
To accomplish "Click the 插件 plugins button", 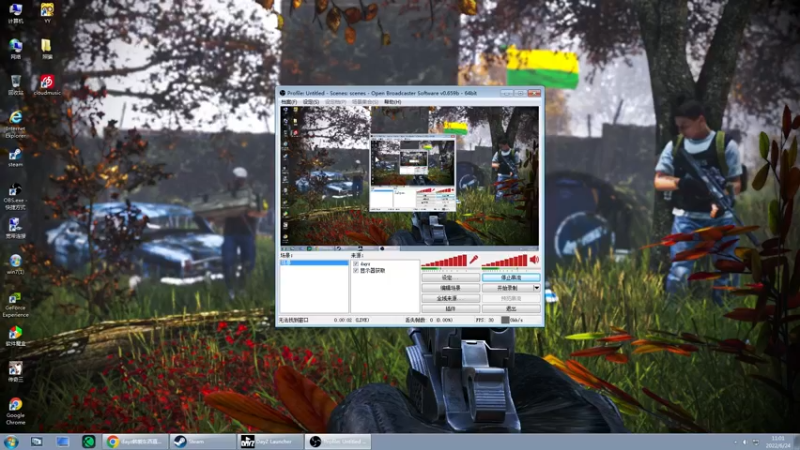I will (451, 309).
